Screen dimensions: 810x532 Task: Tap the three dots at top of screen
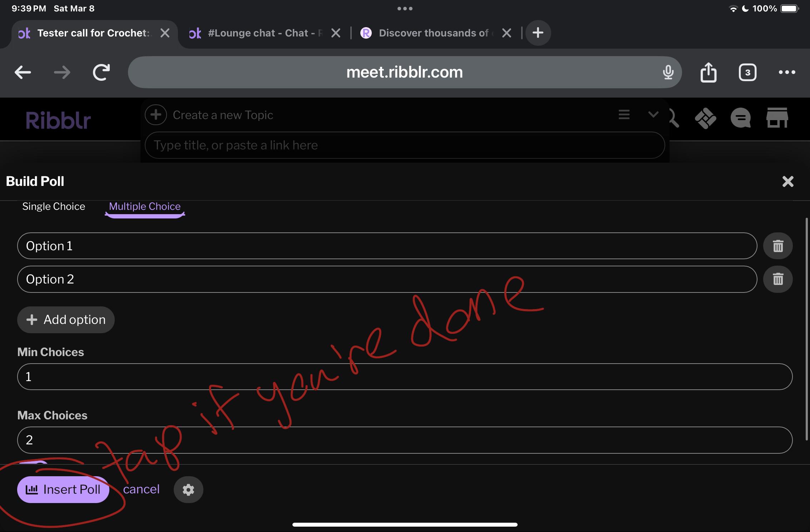click(x=405, y=9)
